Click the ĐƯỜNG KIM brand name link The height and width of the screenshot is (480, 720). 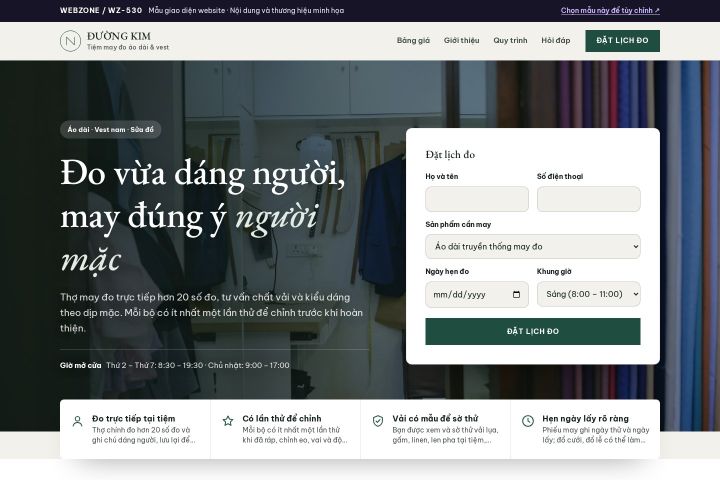[x=119, y=36]
